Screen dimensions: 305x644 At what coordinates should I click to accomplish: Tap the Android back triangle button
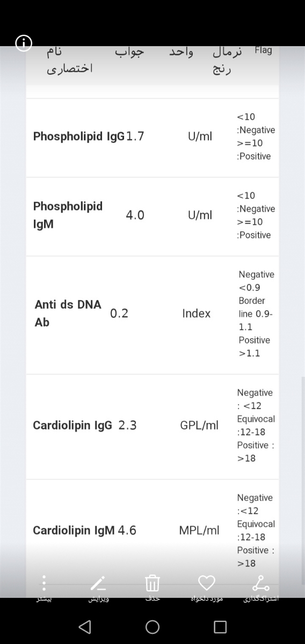[84, 627]
